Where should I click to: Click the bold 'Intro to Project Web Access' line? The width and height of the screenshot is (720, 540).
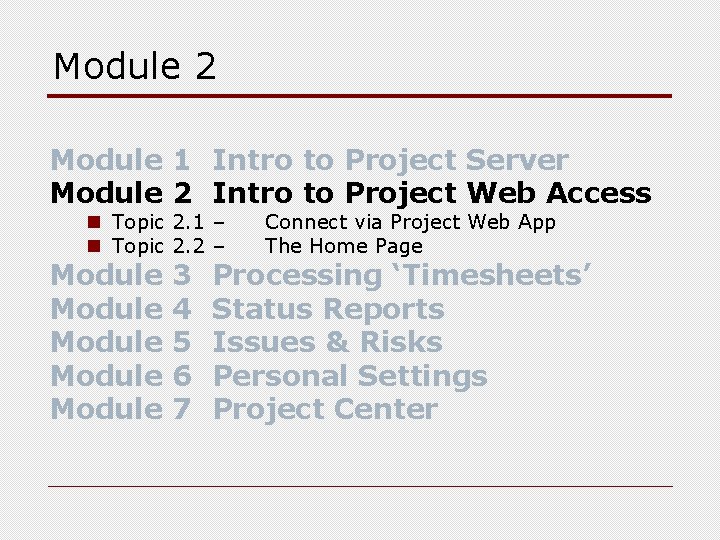click(432, 192)
